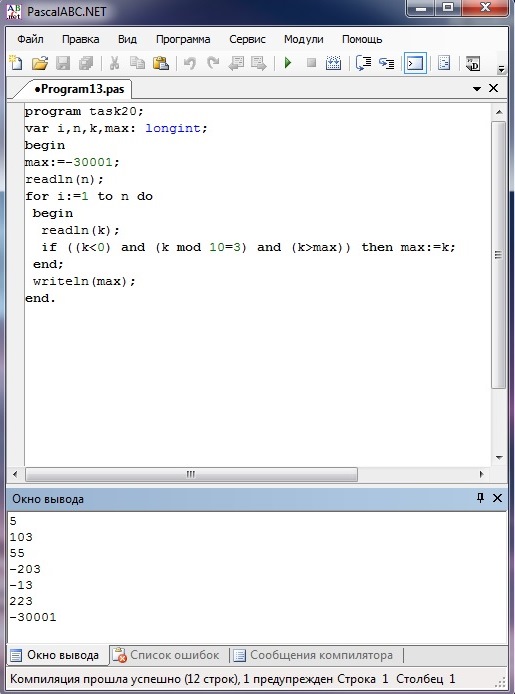Switch to the Список ошибок tab

click(166, 655)
